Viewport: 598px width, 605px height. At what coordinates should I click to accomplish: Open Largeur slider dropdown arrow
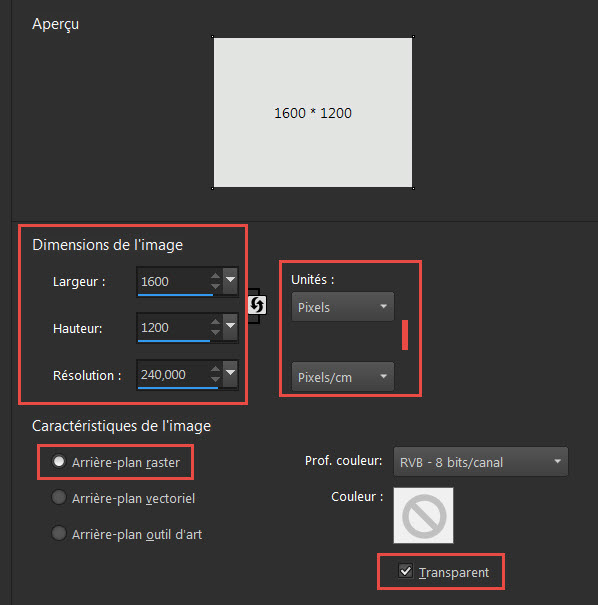click(x=230, y=281)
